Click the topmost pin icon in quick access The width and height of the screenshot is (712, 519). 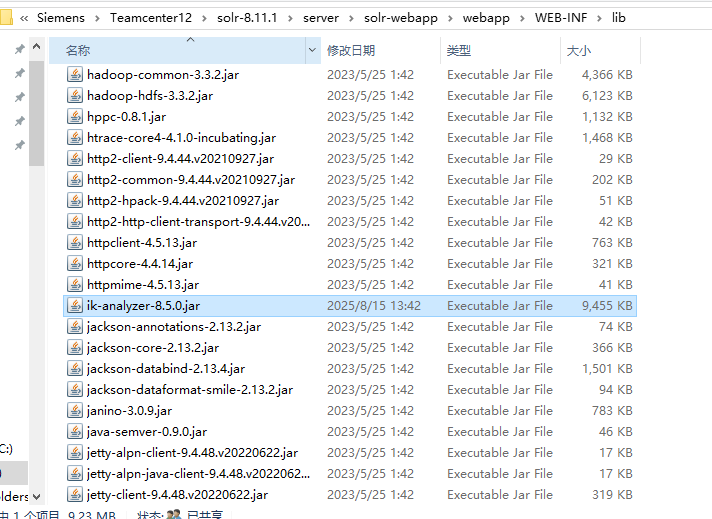pos(20,49)
